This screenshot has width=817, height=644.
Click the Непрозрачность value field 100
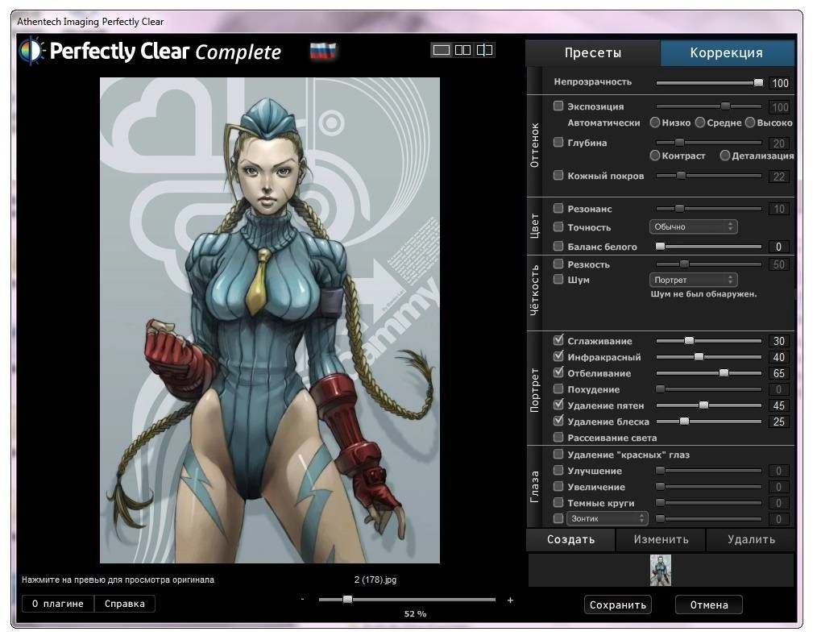coord(779,83)
